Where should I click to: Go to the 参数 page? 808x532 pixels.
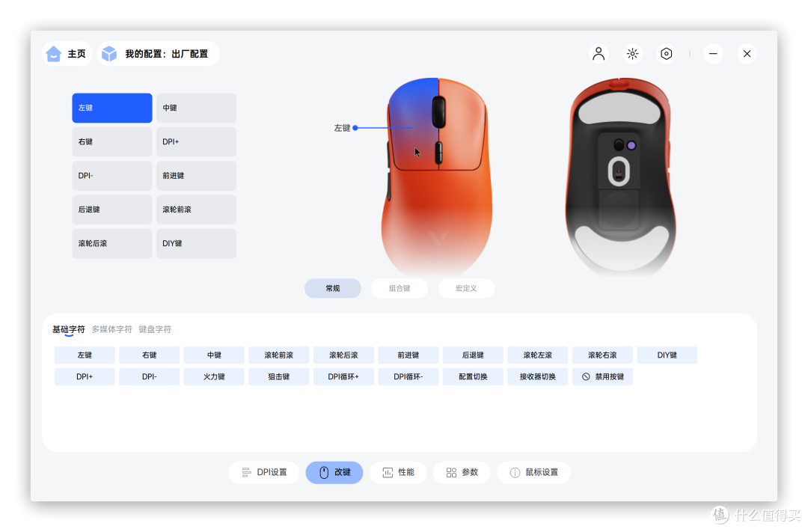click(x=462, y=473)
